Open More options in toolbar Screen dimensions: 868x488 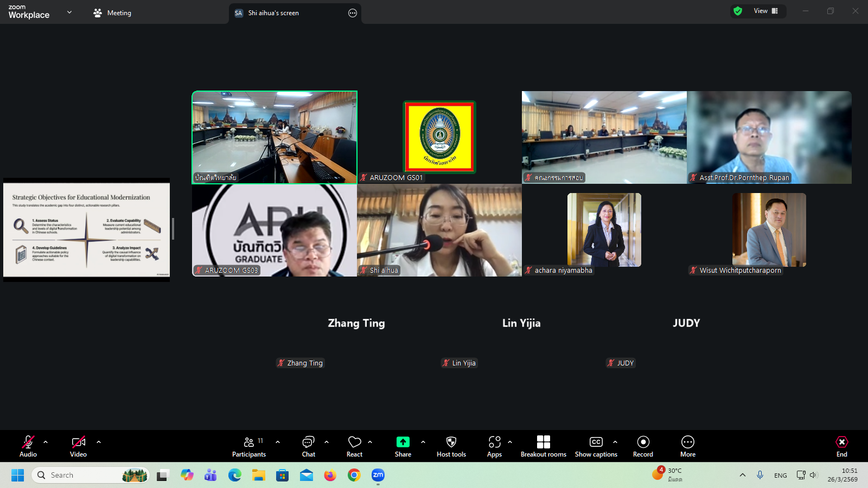pyautogui.click(x=687, y=446)
